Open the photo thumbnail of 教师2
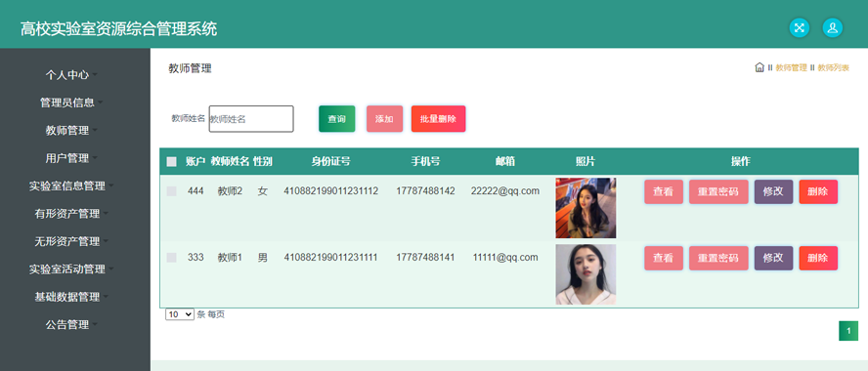Screen dimensions: 868x371 point(586,208)
